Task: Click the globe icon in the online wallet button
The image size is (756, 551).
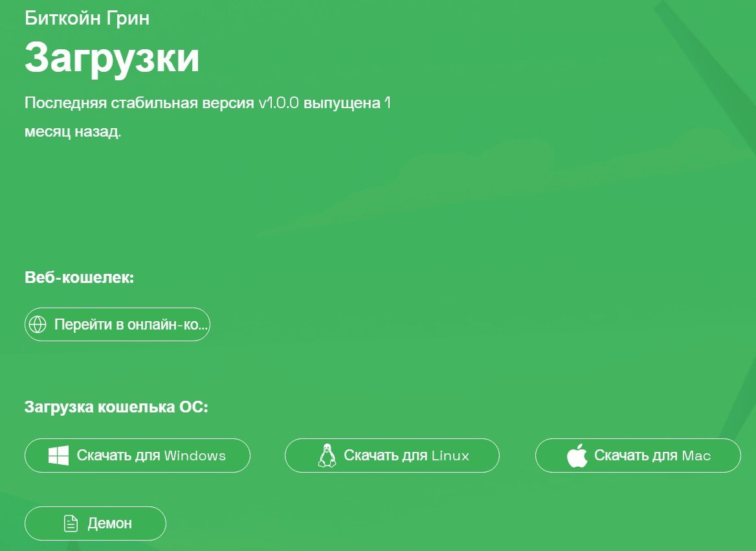Action: [38, 324]
